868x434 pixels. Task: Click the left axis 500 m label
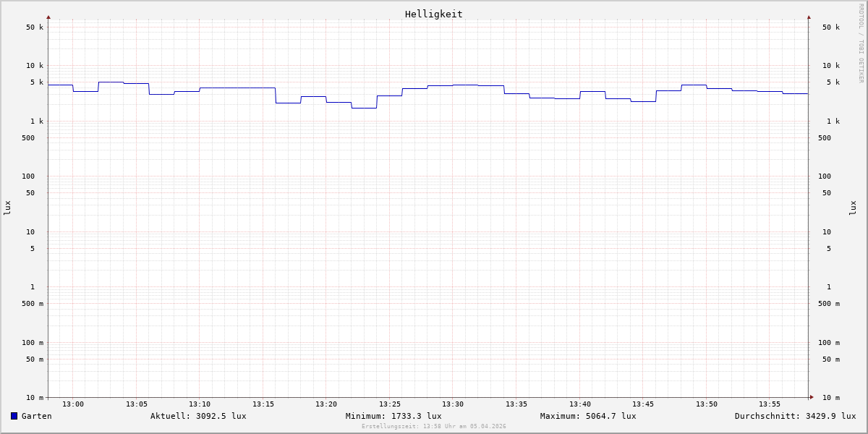point(33,303)
